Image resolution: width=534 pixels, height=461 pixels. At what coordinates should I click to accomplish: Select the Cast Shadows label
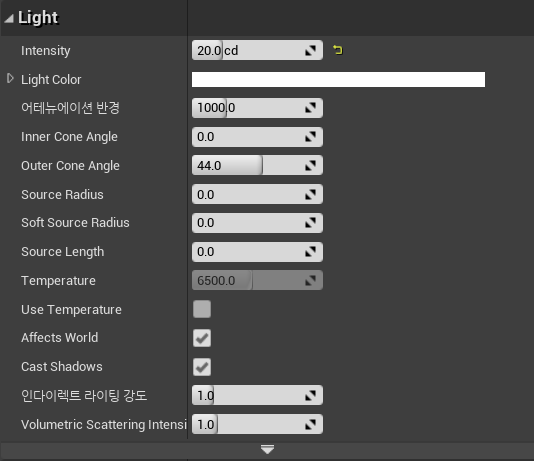pos(62,367)
